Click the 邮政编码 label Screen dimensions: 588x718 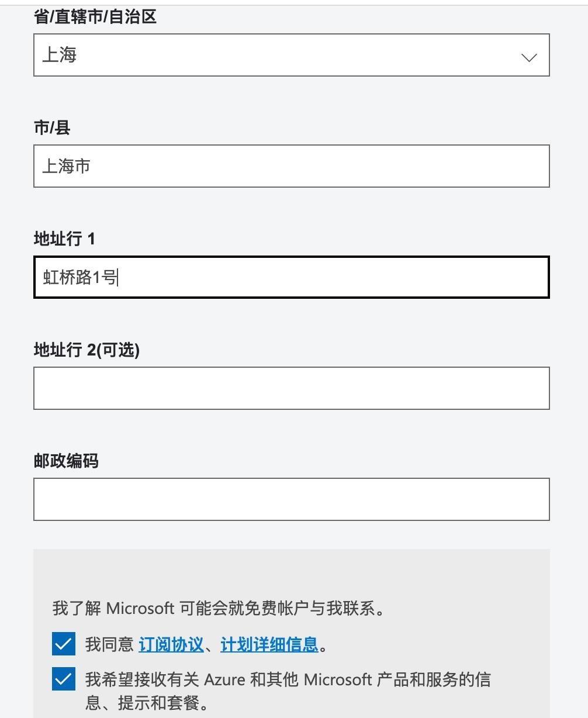66,461
